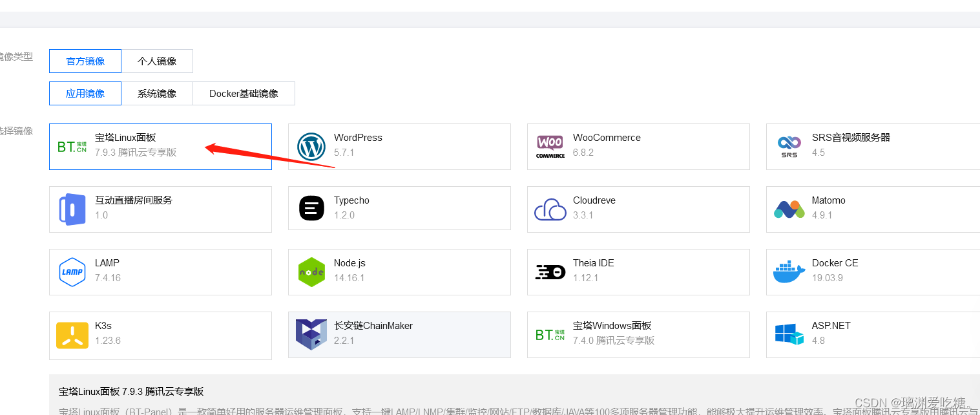Select the 长安链ChainMaker image title
980x415 pixels.
[373, 326]
